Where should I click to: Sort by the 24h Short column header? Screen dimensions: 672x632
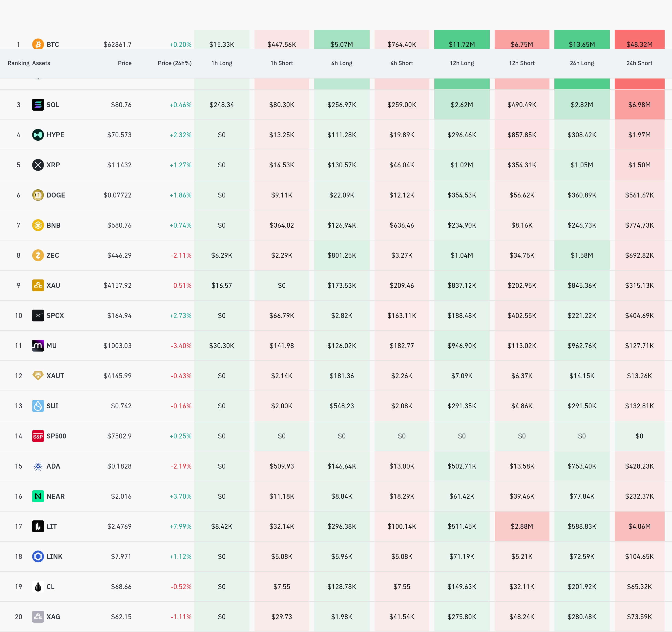coord(639,63)
